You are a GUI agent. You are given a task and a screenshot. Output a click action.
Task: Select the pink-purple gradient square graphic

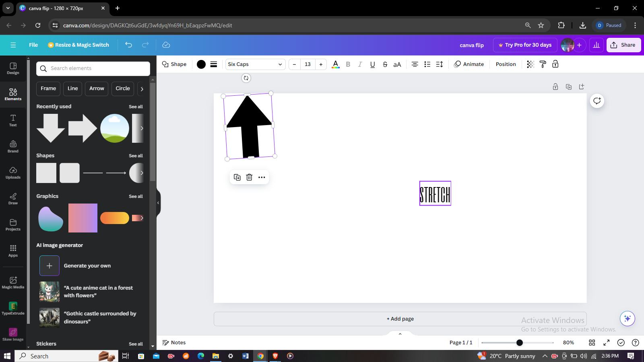(x=83, y=218)
